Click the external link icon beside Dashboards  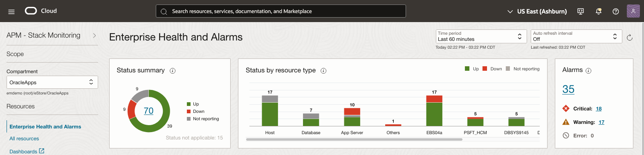click(x=42, y=151)
